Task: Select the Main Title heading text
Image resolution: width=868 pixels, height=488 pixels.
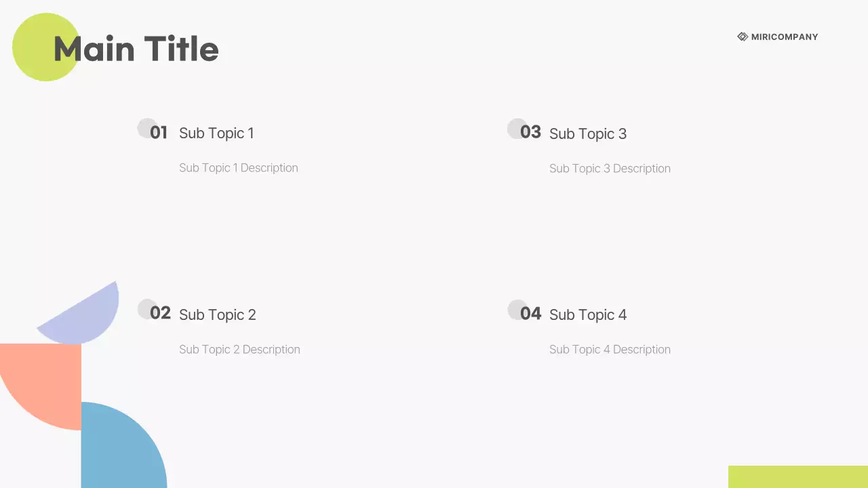Action: 136,49
